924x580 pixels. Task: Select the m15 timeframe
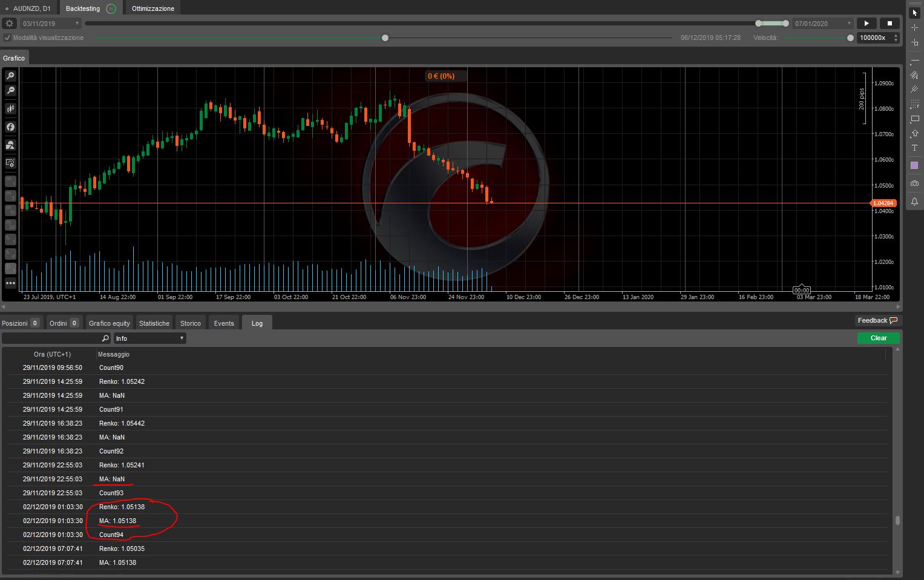click(x=10, y=210)
